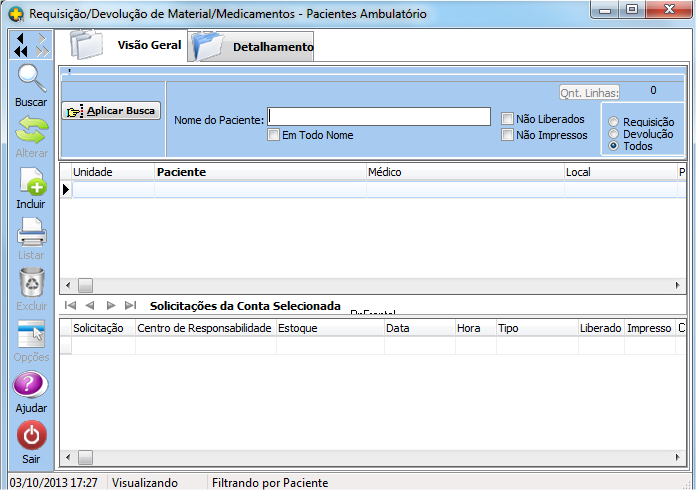Click the Sair power icon
Screen dimensions: 696x490
[x=31, y=435]
